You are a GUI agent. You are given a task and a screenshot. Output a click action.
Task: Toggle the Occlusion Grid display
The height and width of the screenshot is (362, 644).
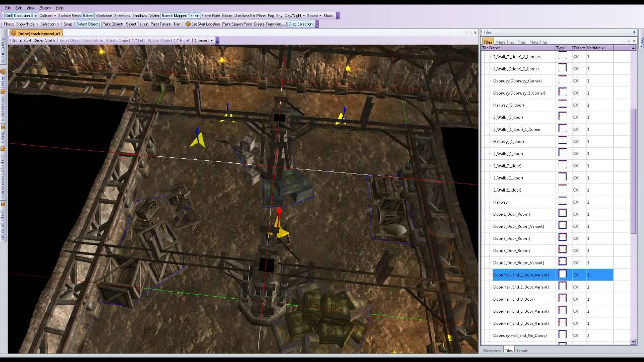tap(25, 16)
